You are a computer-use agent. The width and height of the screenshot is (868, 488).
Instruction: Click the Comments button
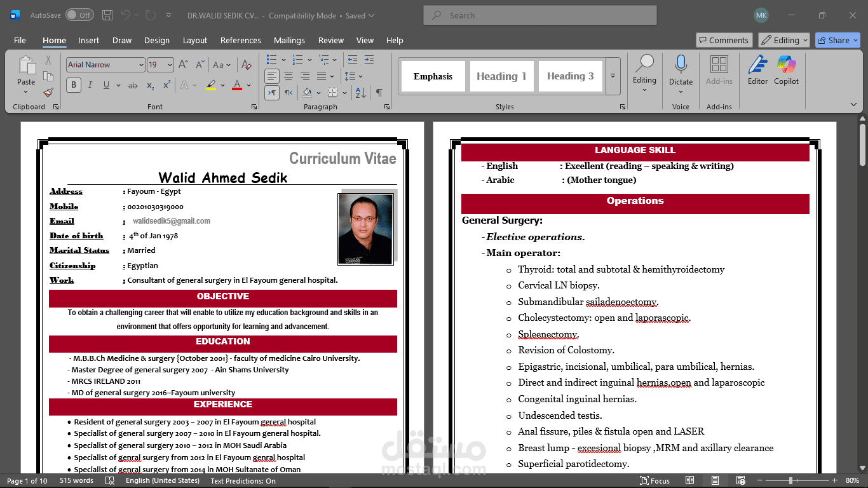[x=724, y=40]
